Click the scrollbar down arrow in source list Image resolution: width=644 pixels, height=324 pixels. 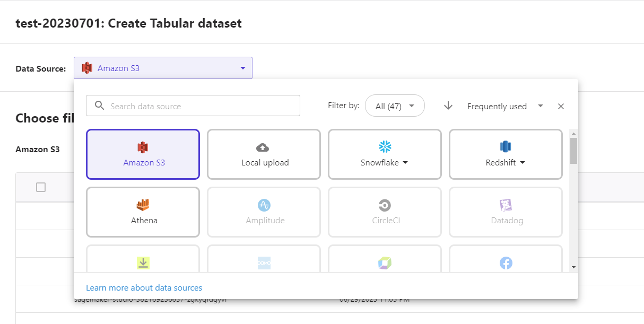tap(573, 267)
